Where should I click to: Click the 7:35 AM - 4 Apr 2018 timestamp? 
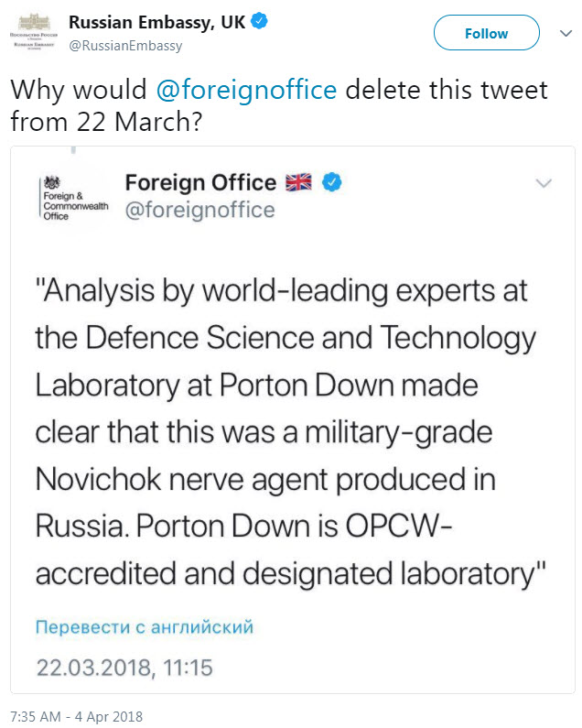(x=77, y=716)
